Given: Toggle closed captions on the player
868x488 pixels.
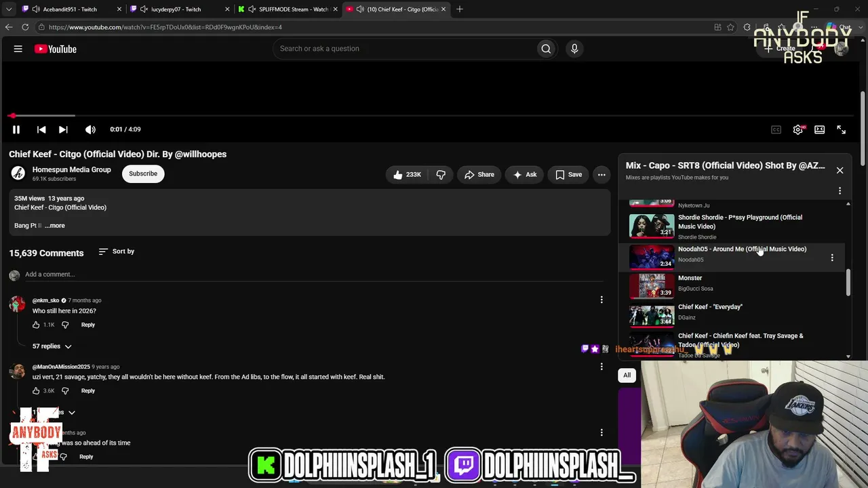Looking at the screenshot, I should 776,129.
